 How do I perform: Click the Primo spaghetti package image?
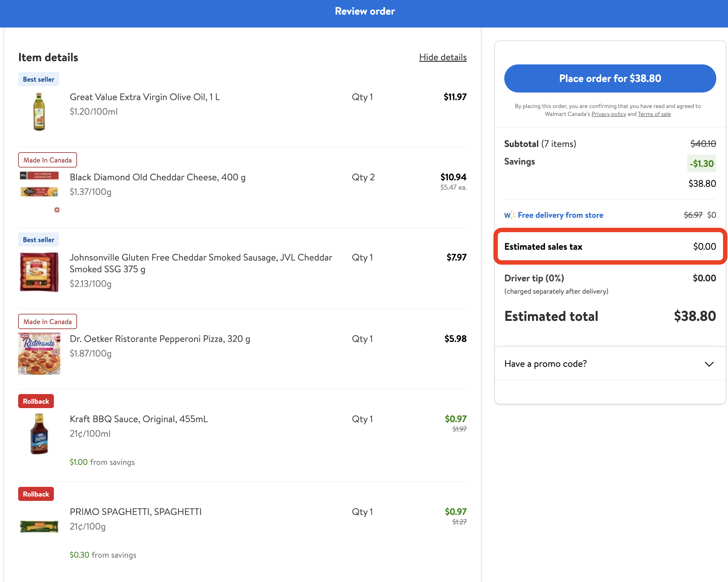tap(39, 526)
